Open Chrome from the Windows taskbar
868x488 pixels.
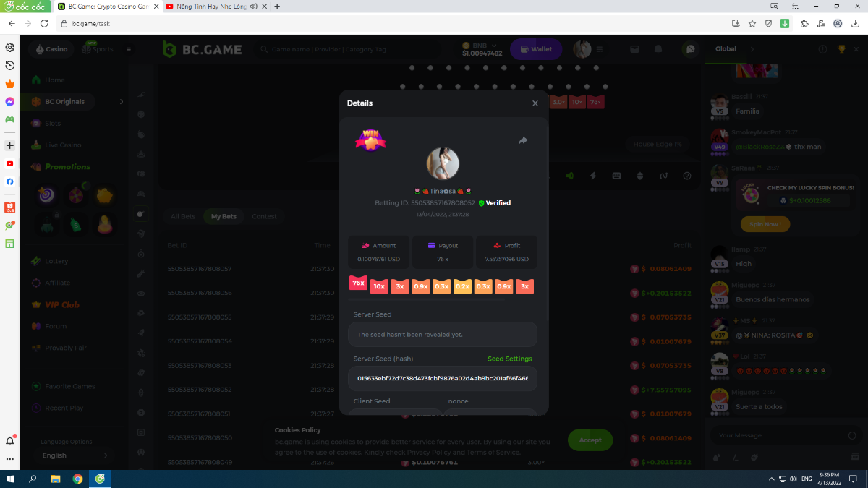(x=77, y=479)
